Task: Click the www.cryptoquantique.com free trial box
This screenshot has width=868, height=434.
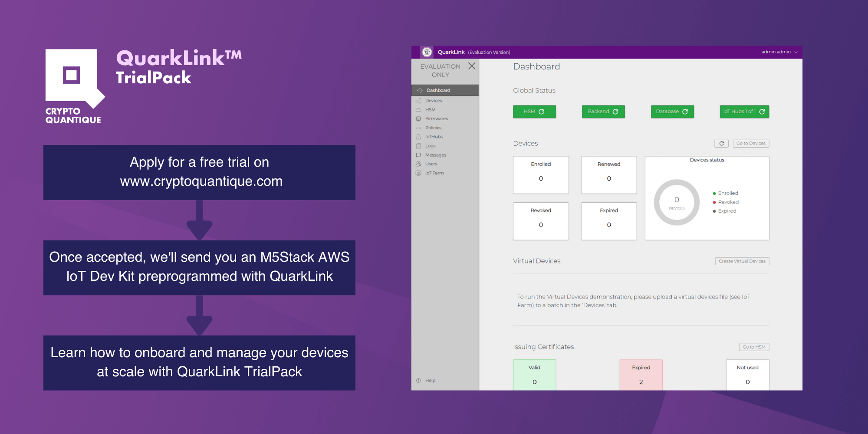Action: [199, 172]
